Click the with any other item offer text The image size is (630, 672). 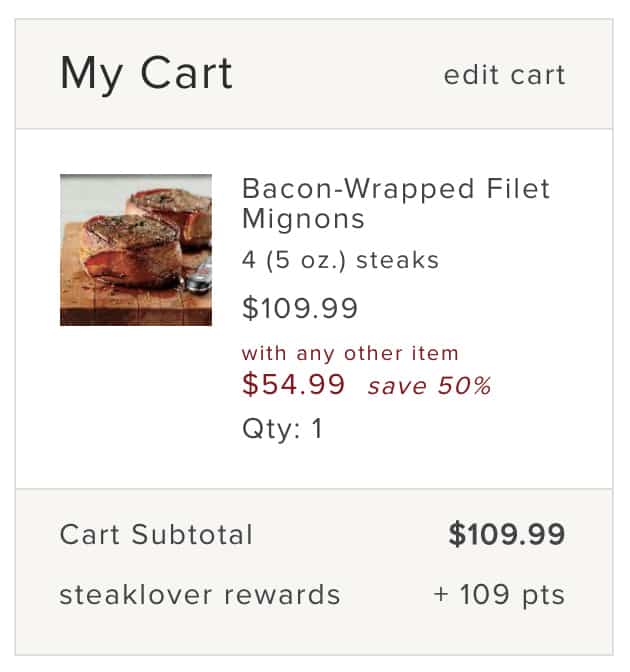(350, 354)
